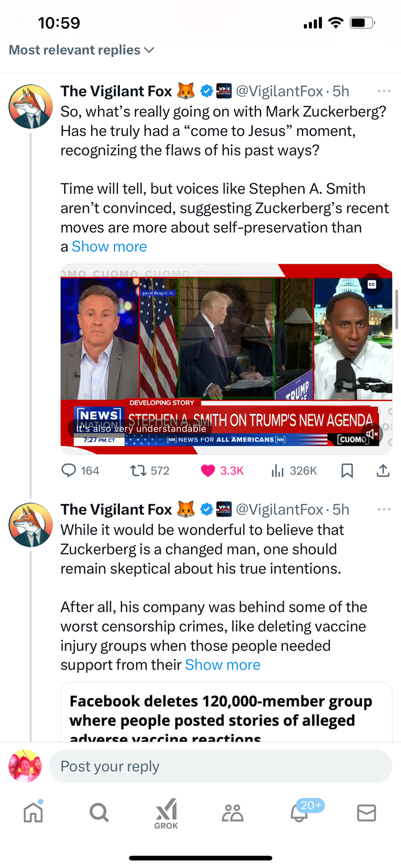The height and width of the screenshot is (868, 401).
Task: Open Communities tab icon
Action: (x=233, y=812)
